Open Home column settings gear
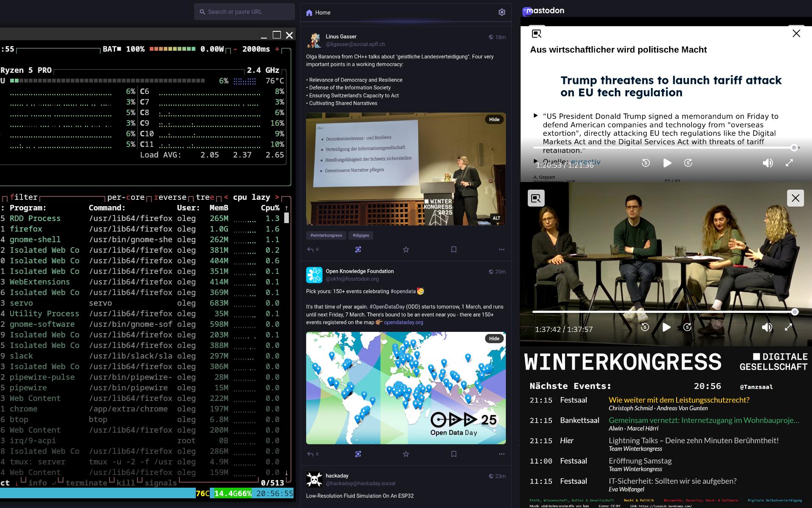 click(x=502, y=12)
